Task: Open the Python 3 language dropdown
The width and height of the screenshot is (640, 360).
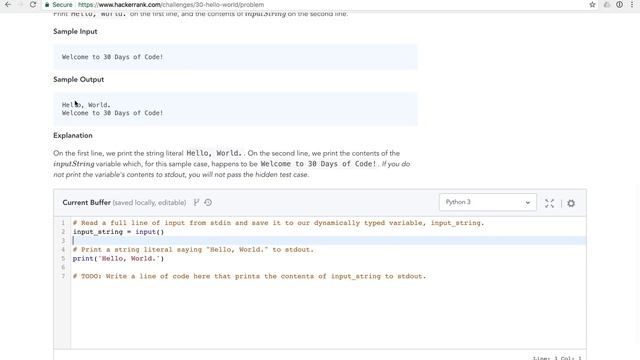Action: (488, 202)
